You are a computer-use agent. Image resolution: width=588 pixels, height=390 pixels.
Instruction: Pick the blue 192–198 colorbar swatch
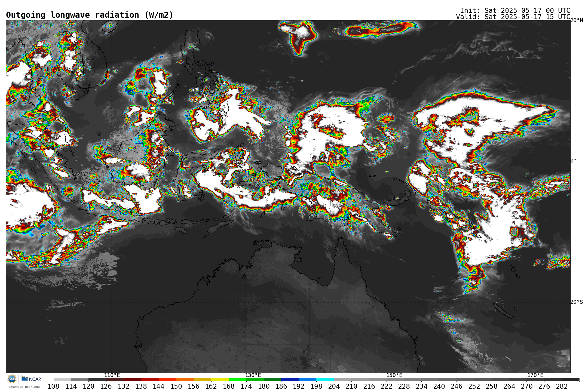308,380
